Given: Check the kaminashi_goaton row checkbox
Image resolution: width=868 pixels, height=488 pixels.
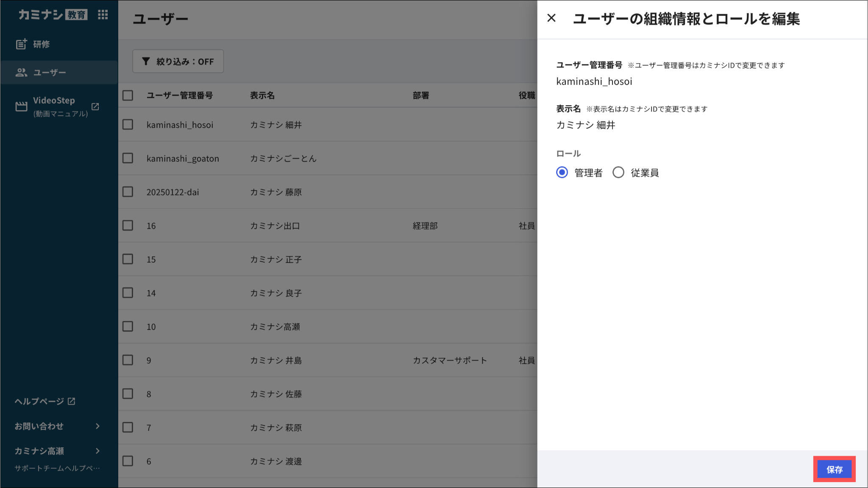Looking at the screenshot, I should [128, 158].
